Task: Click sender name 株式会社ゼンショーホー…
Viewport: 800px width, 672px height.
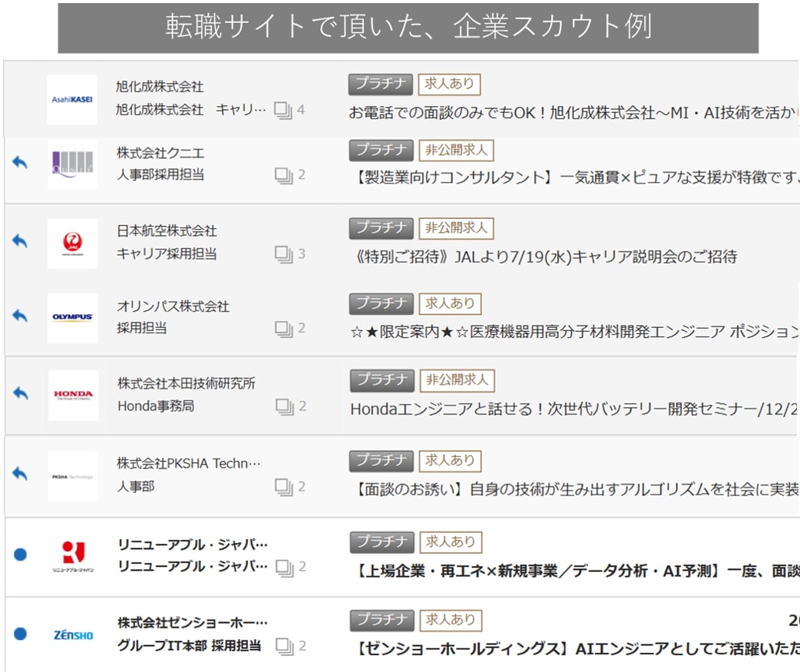Action: click(x=193, y=623)
